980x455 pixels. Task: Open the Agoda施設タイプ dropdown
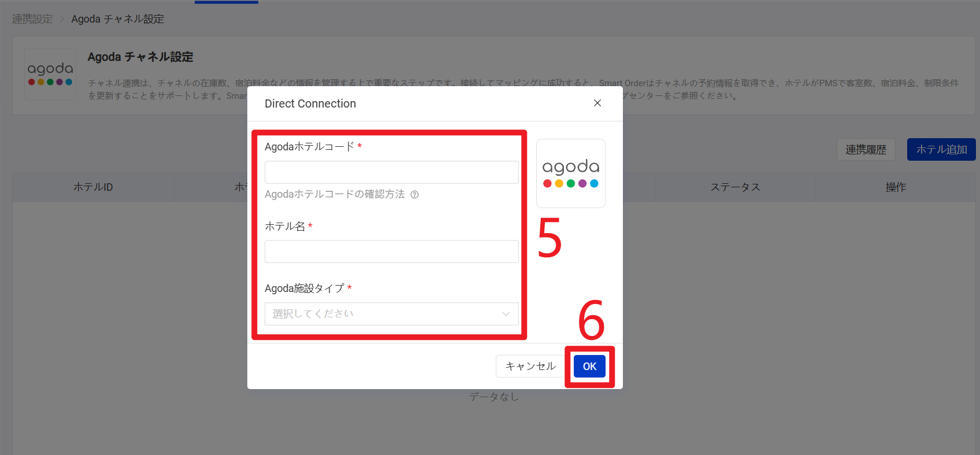391,314
